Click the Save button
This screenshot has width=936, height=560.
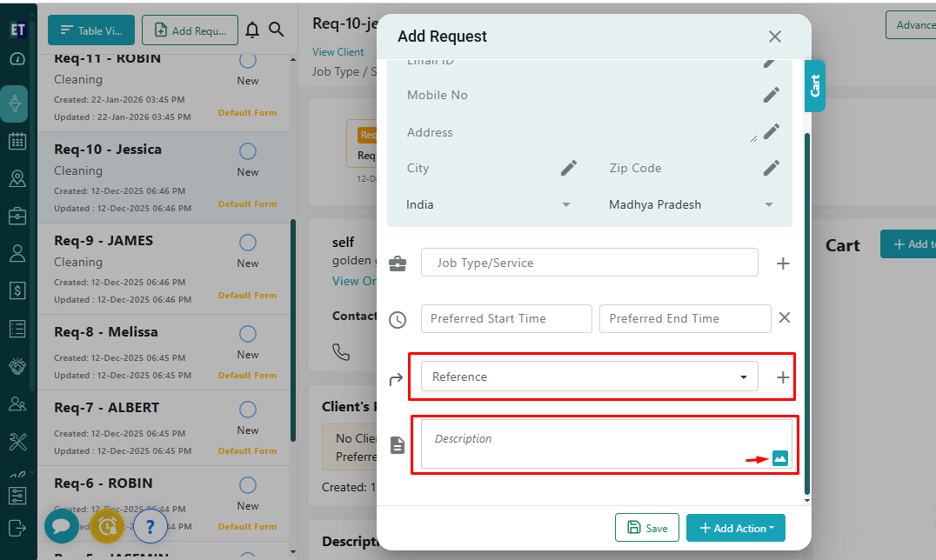point(647,528)
